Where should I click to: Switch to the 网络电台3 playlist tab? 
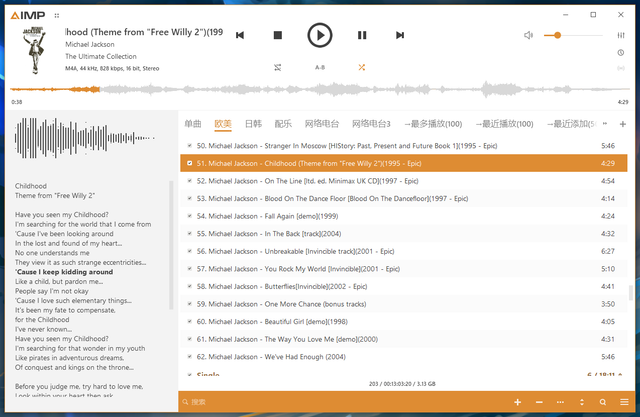[371, 124]
